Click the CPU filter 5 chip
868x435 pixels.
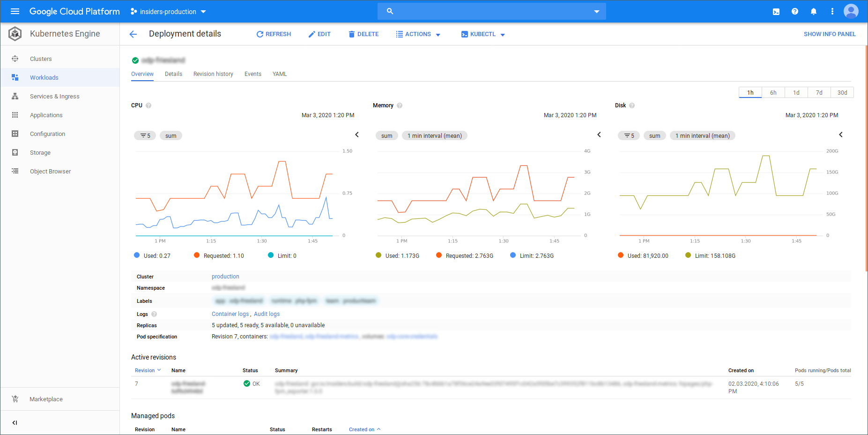pos(145,135)
